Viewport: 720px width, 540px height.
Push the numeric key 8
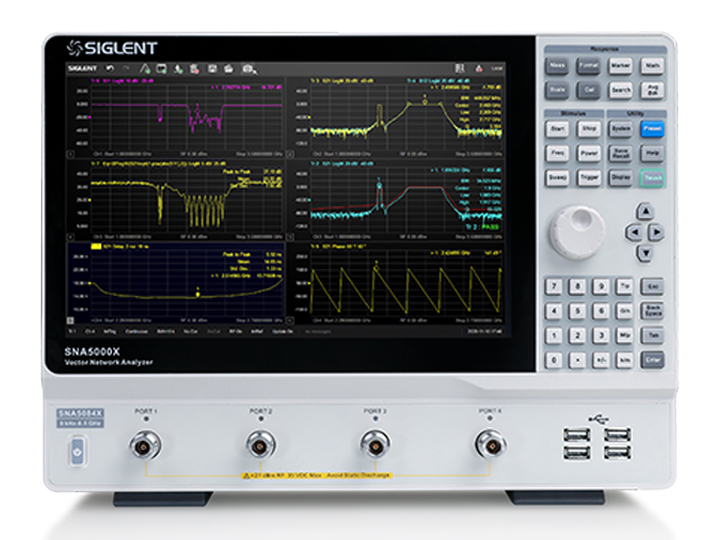pyautogui.click(x=577, y=287)
